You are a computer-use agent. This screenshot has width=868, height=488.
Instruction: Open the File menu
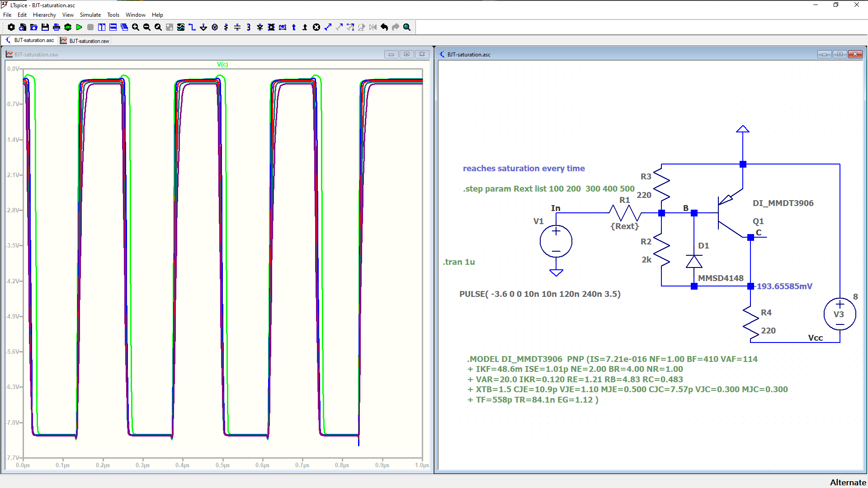tap(7, 15)
